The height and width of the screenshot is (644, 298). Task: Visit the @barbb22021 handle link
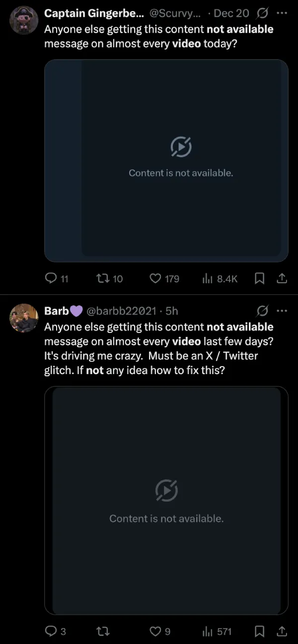click(x=122, y=311)
